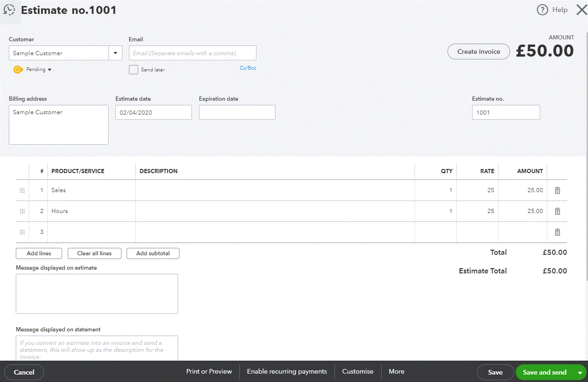588x382 pixels.
Task: Click the Help question mark icon
Action: (542, 10)
